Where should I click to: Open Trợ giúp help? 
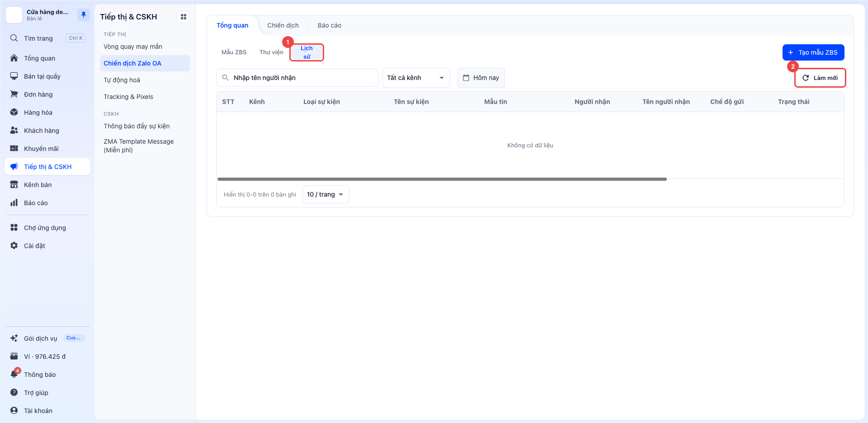(x=47, y=393)
